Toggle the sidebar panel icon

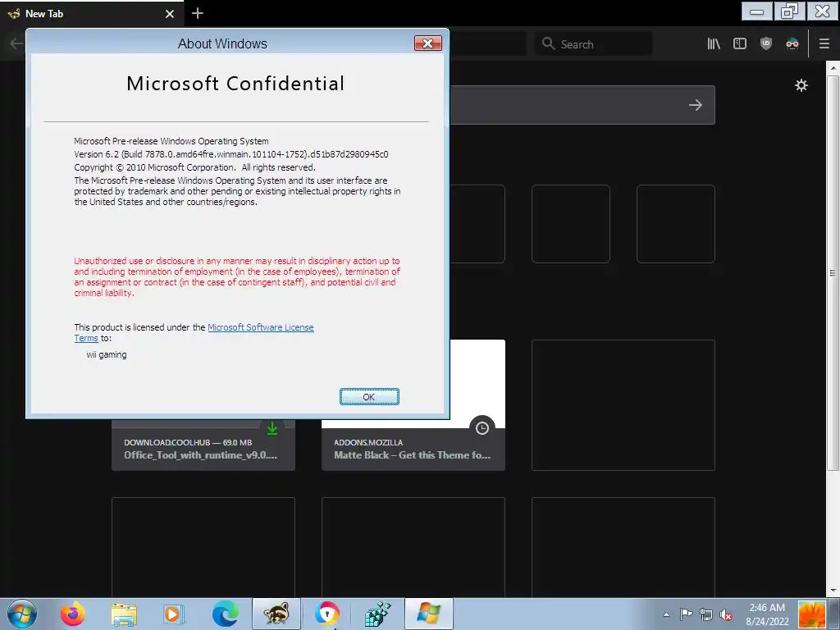(740, 44)
